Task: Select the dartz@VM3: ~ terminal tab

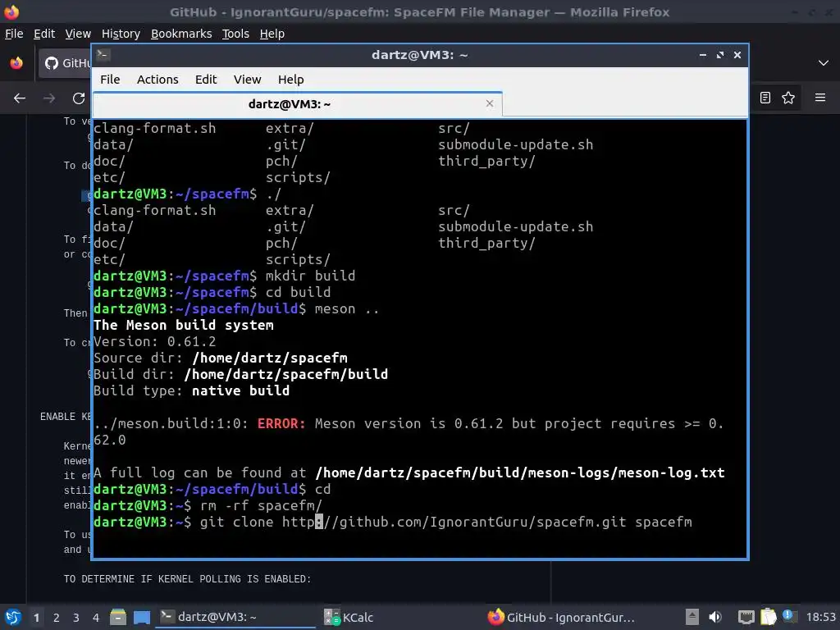Action: pos(297,104)
